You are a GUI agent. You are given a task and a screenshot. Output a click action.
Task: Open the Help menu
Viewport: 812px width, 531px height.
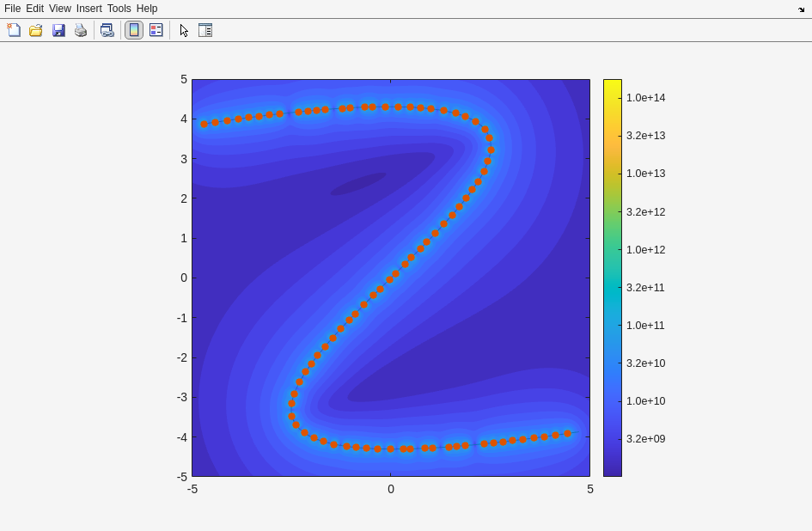147,9
